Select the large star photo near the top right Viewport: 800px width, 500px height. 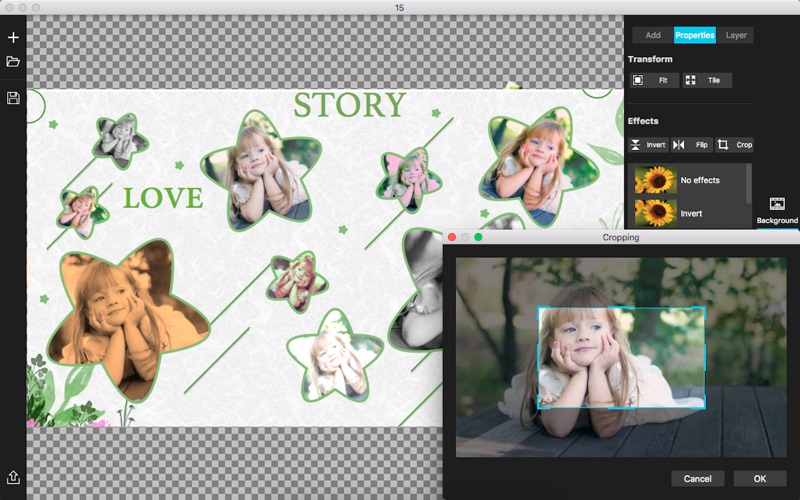tap(539, 167)
